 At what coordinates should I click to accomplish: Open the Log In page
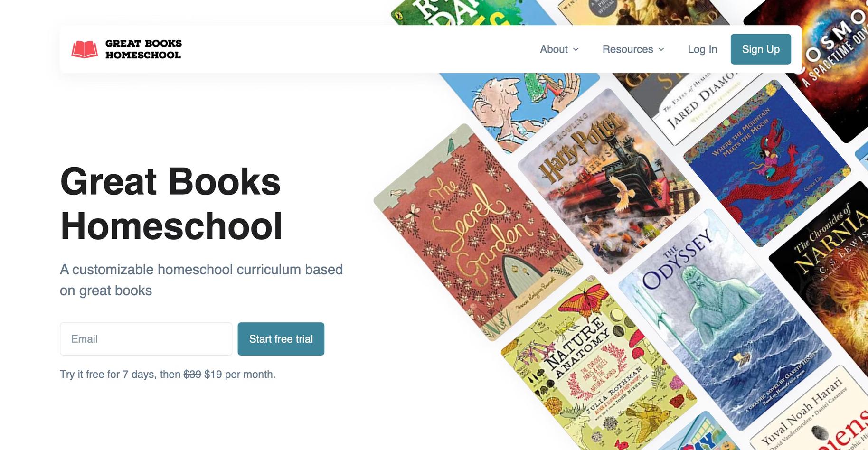[x=702, y=49]
